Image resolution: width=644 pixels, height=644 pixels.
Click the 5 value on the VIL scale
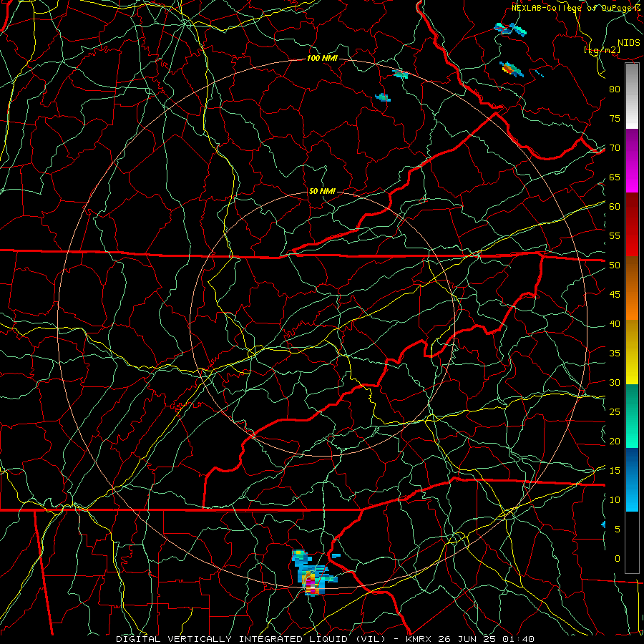tap(618, 530)
